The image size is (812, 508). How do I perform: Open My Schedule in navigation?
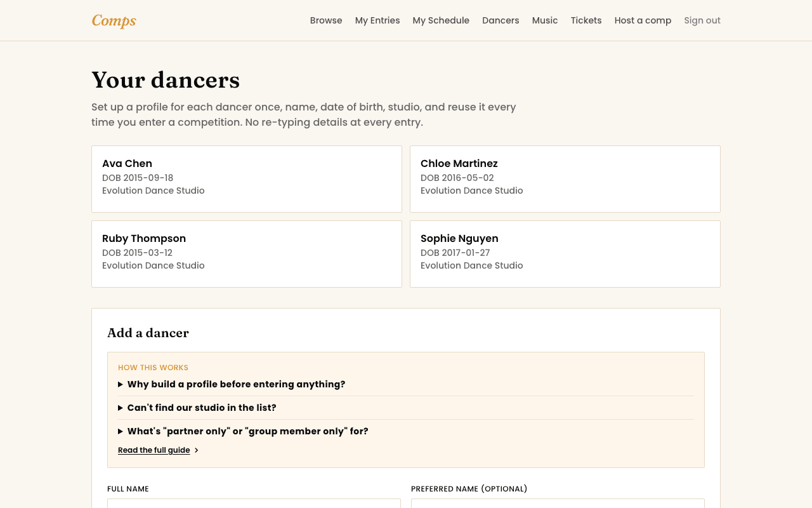point(441,20)
